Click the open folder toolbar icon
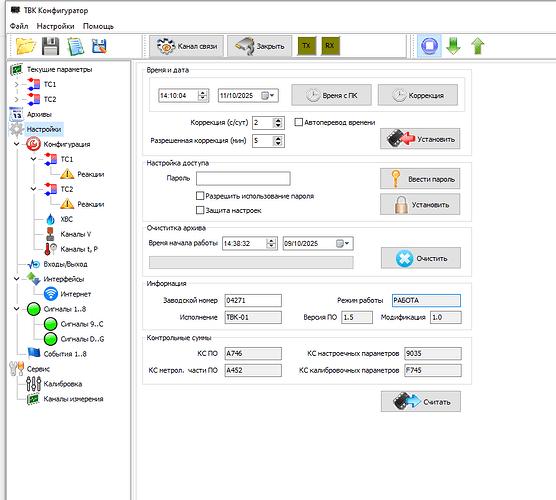 tap(26, 46)
